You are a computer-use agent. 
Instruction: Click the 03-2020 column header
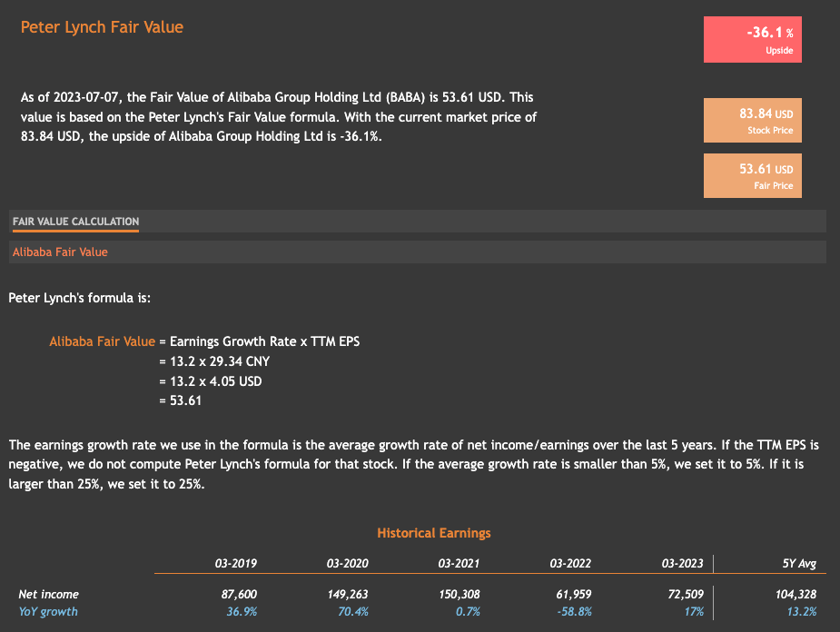350,563
